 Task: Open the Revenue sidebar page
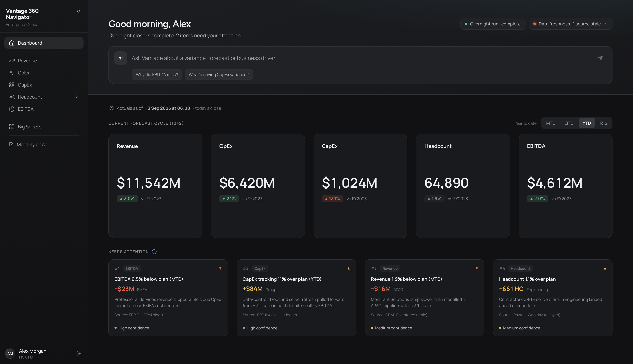[x=44, y=61]
